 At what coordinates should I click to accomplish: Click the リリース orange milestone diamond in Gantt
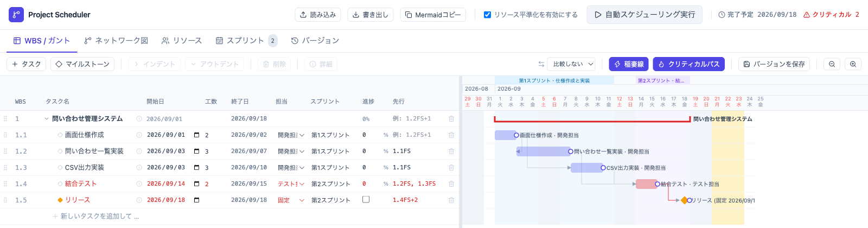684,200
